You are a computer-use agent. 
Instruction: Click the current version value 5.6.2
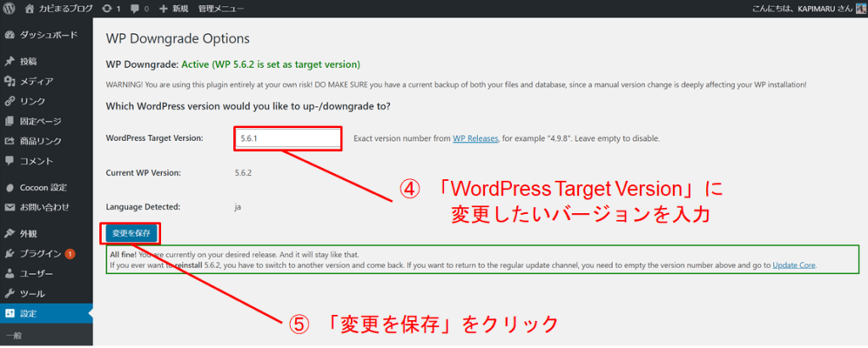243,173
